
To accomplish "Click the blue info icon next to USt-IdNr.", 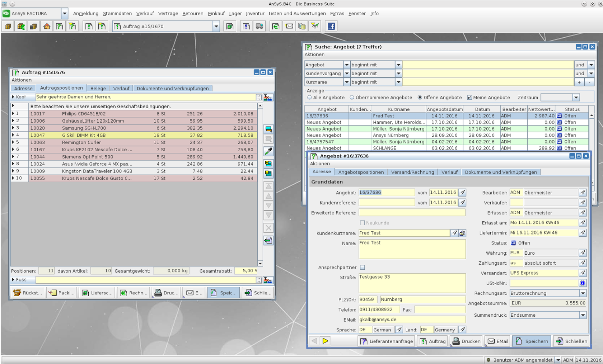I will click(583, 283).
